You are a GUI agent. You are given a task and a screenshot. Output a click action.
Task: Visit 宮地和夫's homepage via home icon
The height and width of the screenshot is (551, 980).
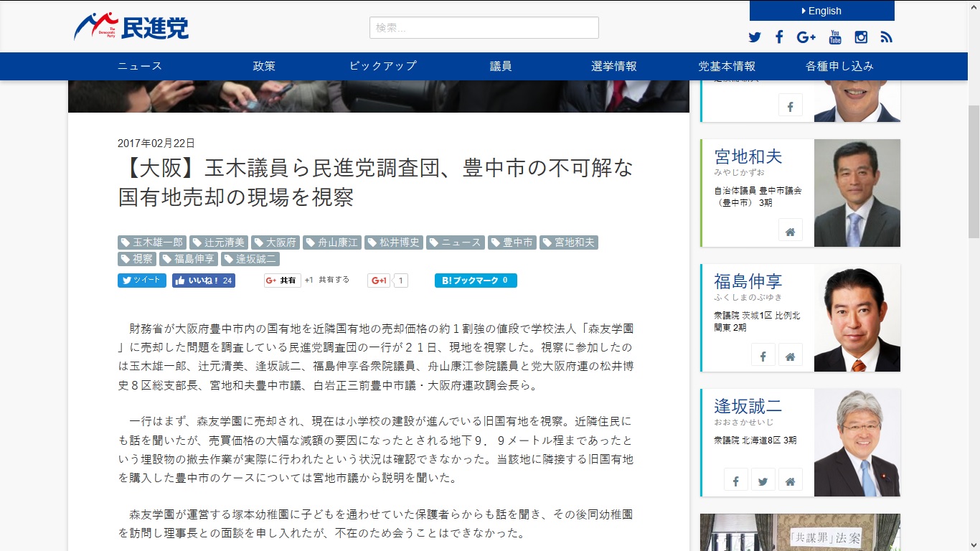click(x=790, y=231)
